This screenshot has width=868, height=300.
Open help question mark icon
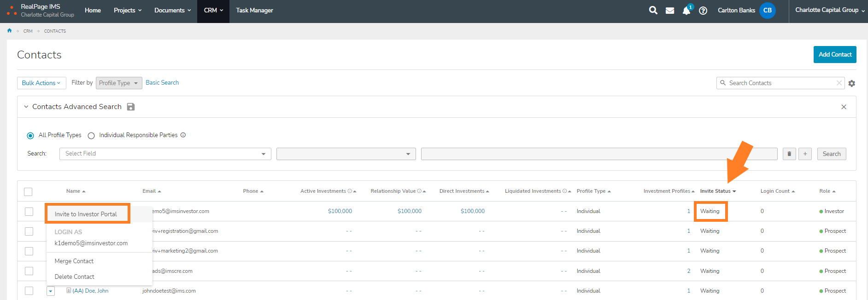tap(703, 11)
